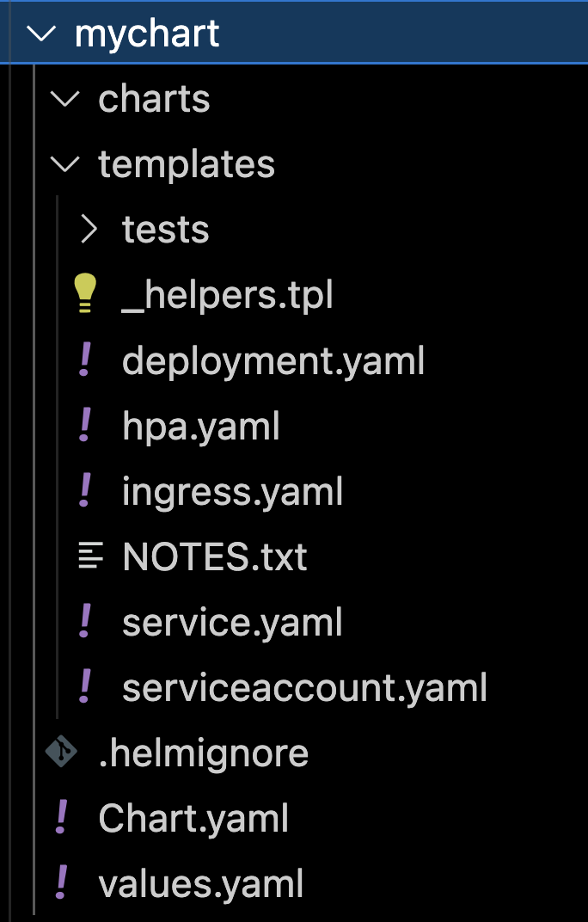This screenshot has width=588, height=922.
Task: Click the YAML icon next to ingress.yaml
Action: coord(84,491)
